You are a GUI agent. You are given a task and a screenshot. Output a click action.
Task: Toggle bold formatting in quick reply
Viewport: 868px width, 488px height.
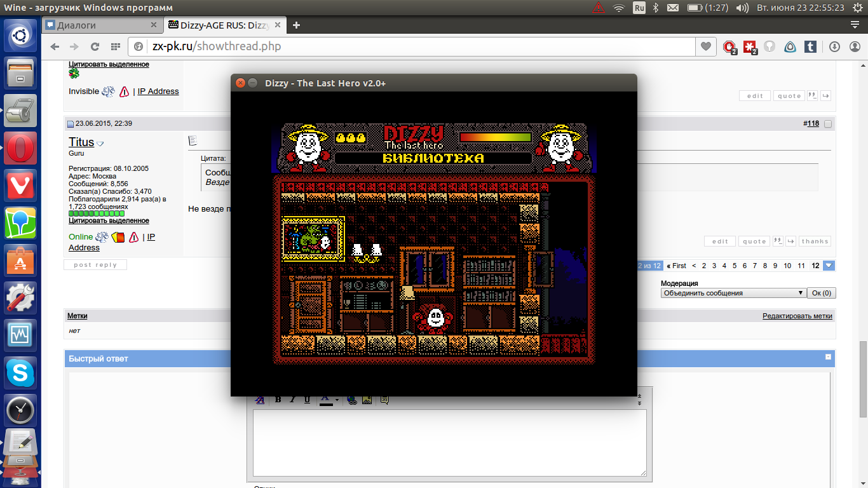(x=278, y=400)
